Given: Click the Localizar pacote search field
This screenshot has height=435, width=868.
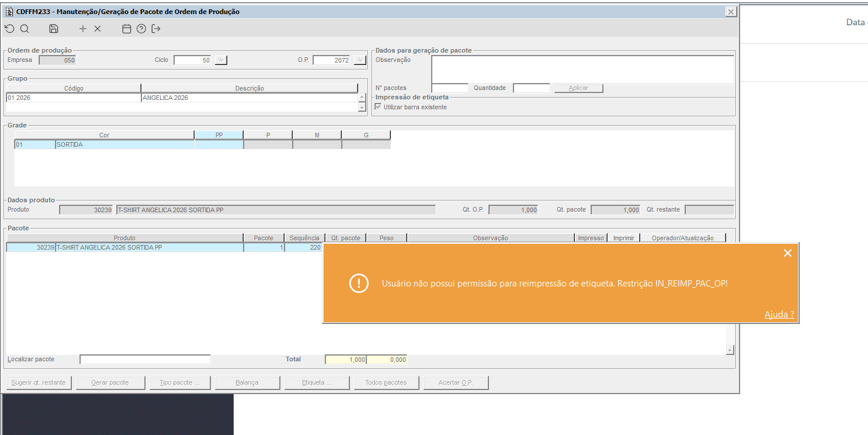Looking at the screenshot, I should [145, 359].
